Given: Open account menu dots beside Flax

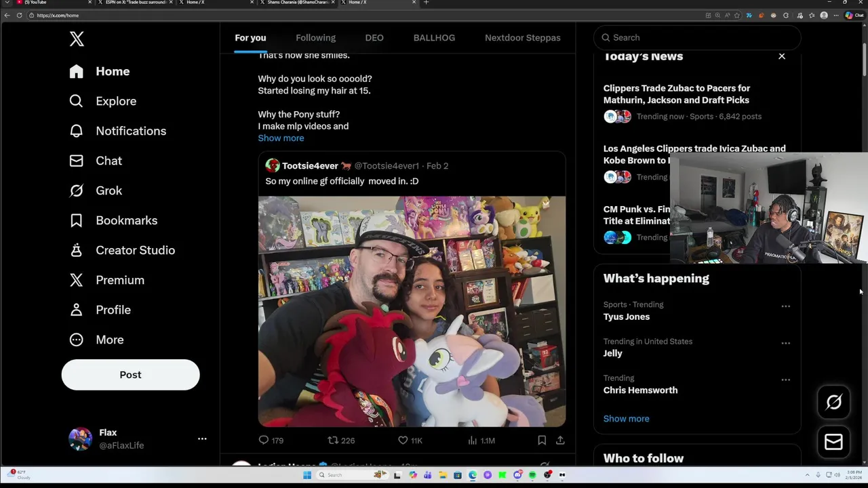Looking at the screenshot, I should [202, 439].
